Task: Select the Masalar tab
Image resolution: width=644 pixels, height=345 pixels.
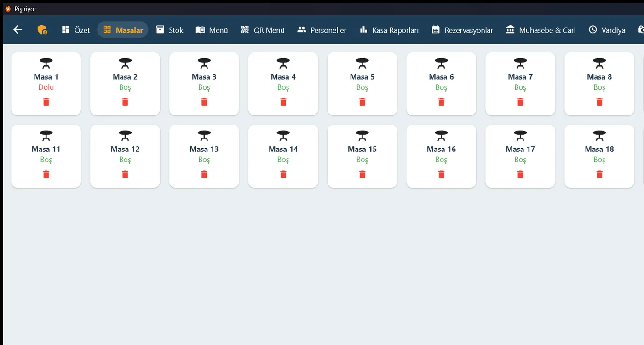Action: click(x=123, y=30)
